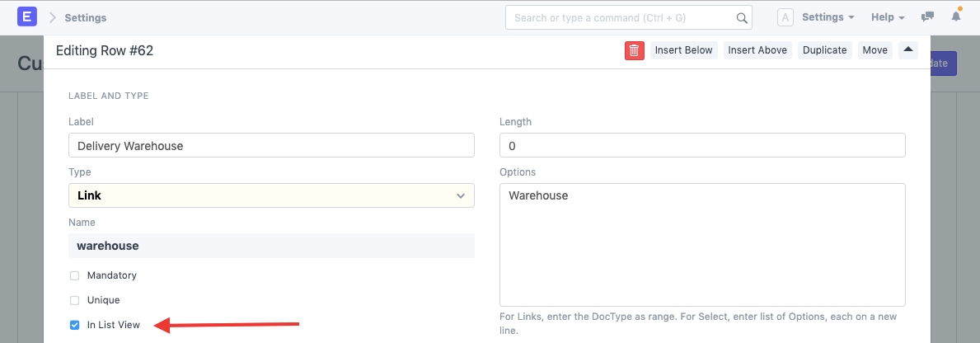
Task: Expand the Help dropdown menu
Action: tap(888, 17)
